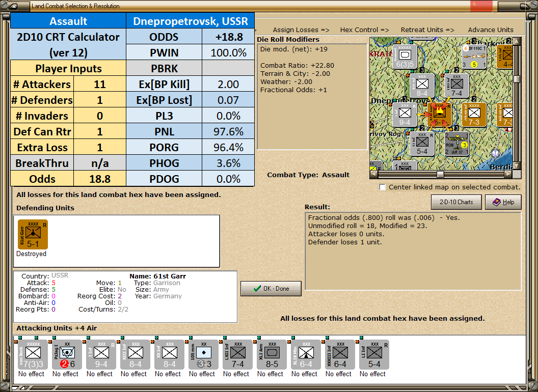Screen dimensions: 538x392
Task: Select 105 mm artillery 3-3 attacking counter
Action: tap(203, 355)
